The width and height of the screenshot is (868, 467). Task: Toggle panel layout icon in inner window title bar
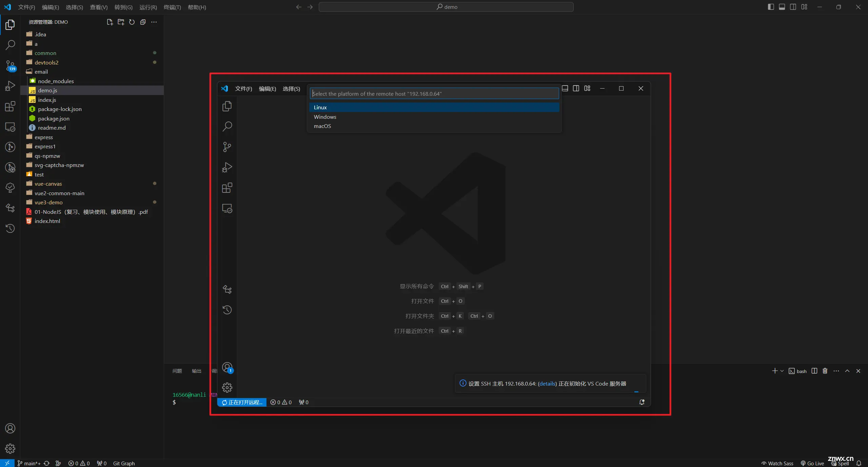565,88
